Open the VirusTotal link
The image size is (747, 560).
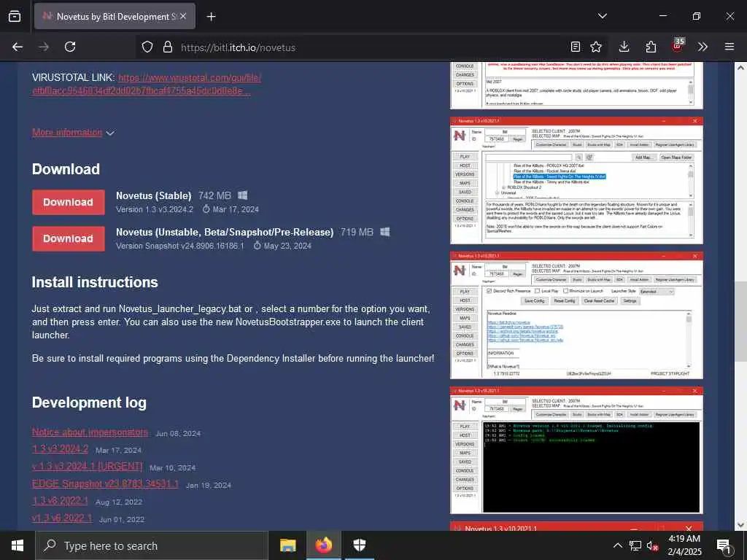[x=146, y=84]
